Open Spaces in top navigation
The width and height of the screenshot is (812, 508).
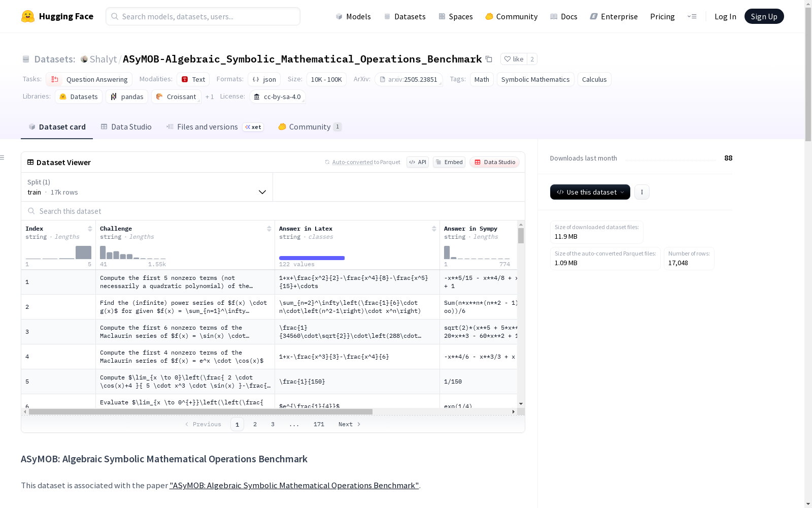point(456,16)
